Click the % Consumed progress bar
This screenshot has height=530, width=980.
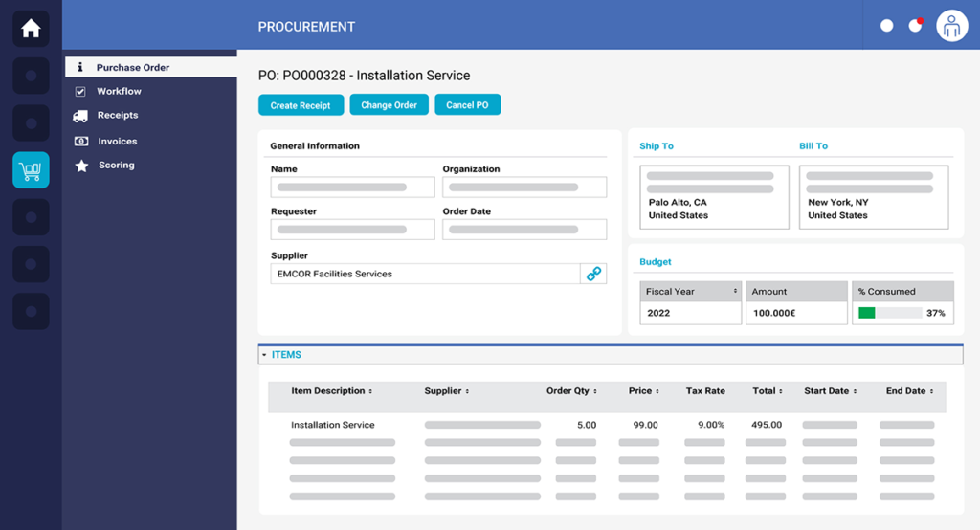(x=890, y=313)
